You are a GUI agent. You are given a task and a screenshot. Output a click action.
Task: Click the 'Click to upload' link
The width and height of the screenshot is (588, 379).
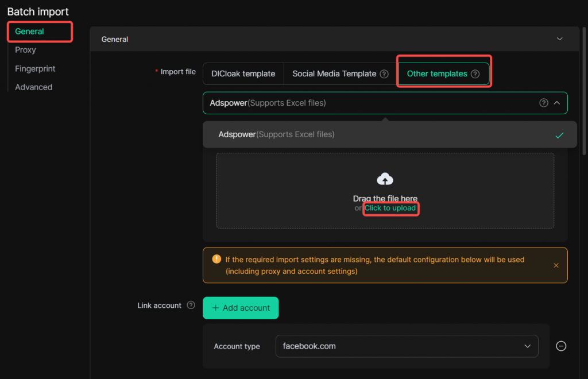click(x=390, y=208)
